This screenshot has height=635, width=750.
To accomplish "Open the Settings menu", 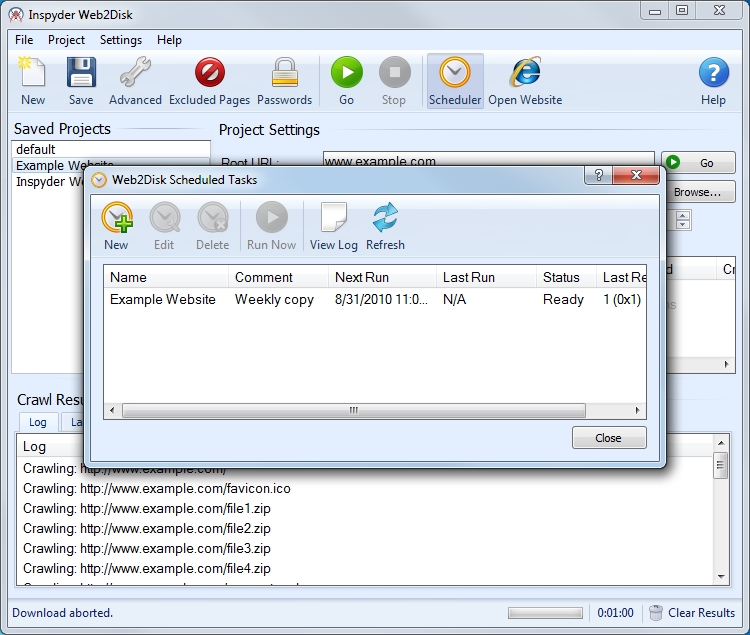I will (x=121, y=40).
